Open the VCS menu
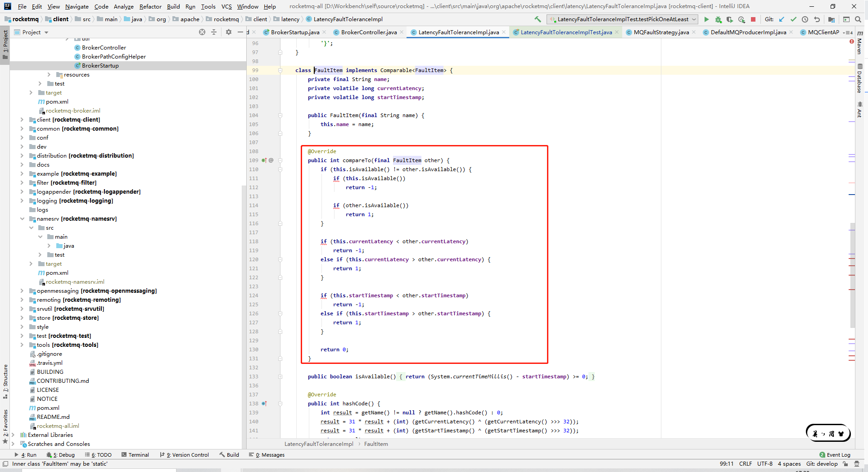 tap(226, 6)
